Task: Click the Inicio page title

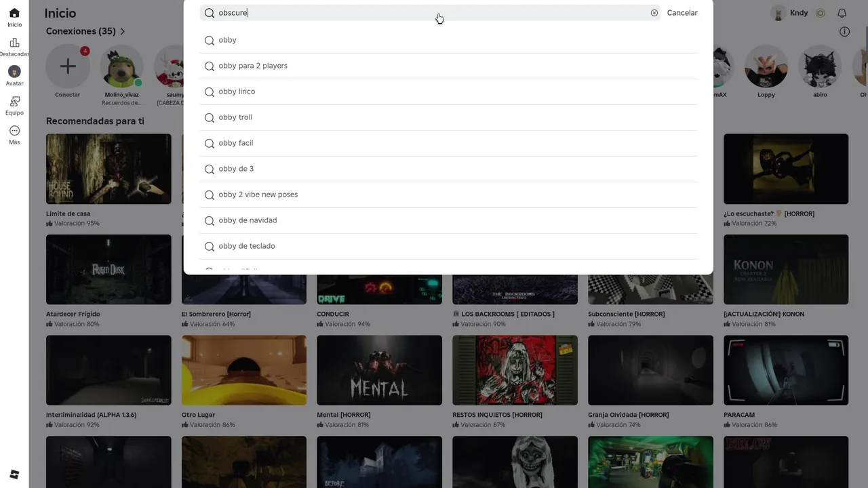Action: pos(60,13)
